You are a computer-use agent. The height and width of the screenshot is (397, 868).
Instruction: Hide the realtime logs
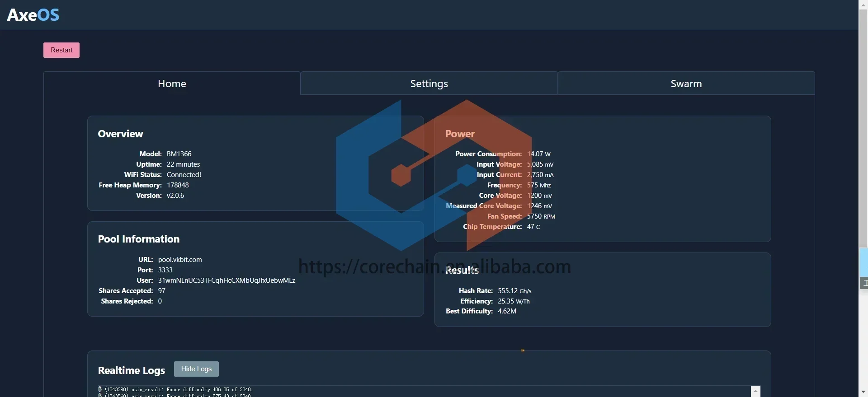[x=196, y=369]
